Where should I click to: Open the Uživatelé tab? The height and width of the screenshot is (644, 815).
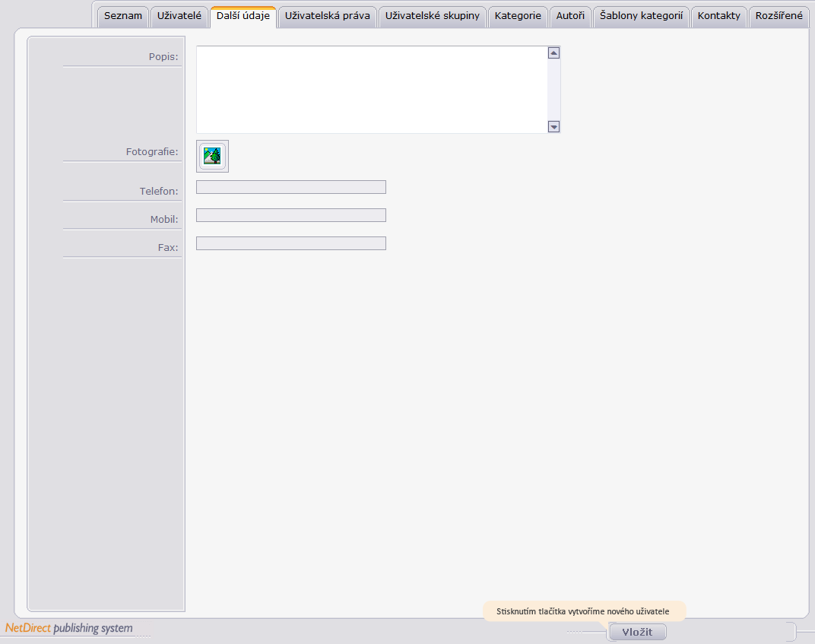(x=179, y=16)
